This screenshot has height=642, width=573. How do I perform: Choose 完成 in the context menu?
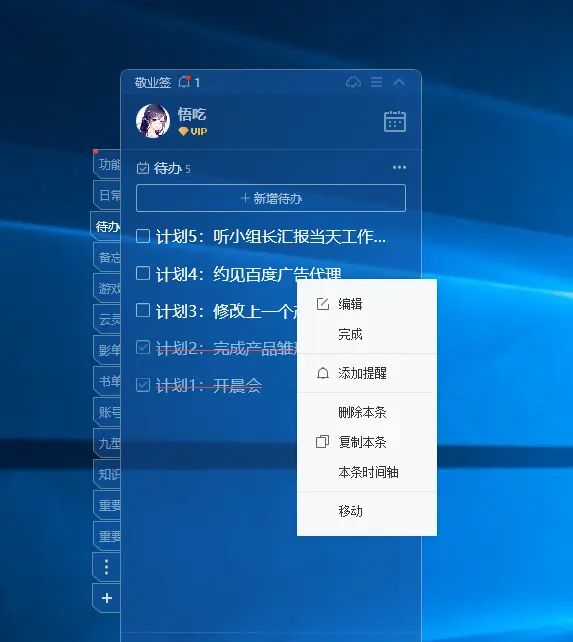(x=367, y=334)
